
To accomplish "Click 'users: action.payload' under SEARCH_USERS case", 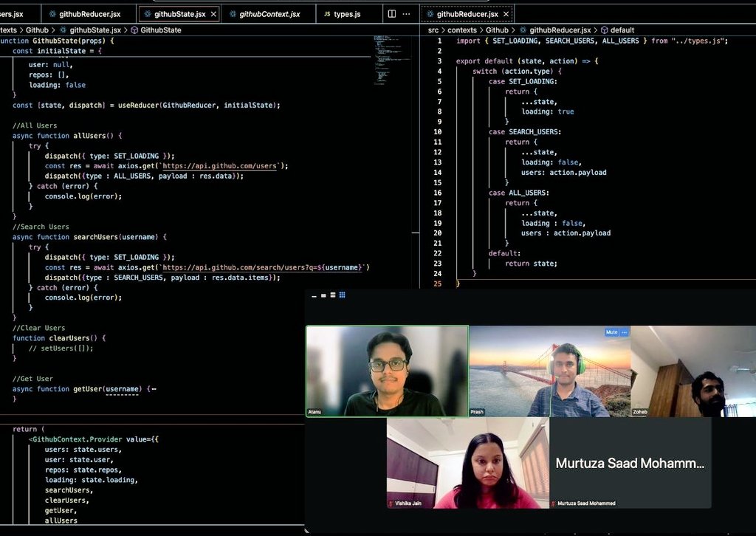I will pyautogui.click(x=563, y=173).
